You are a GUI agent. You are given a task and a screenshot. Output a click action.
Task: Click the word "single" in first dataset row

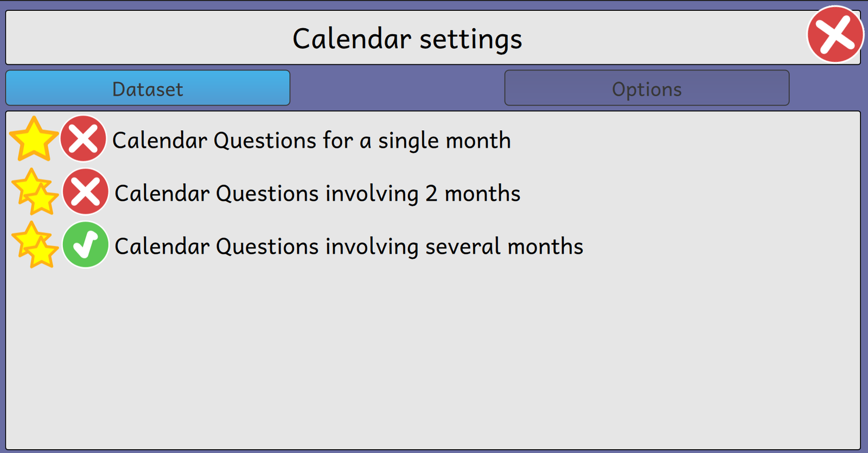point(409,141)
